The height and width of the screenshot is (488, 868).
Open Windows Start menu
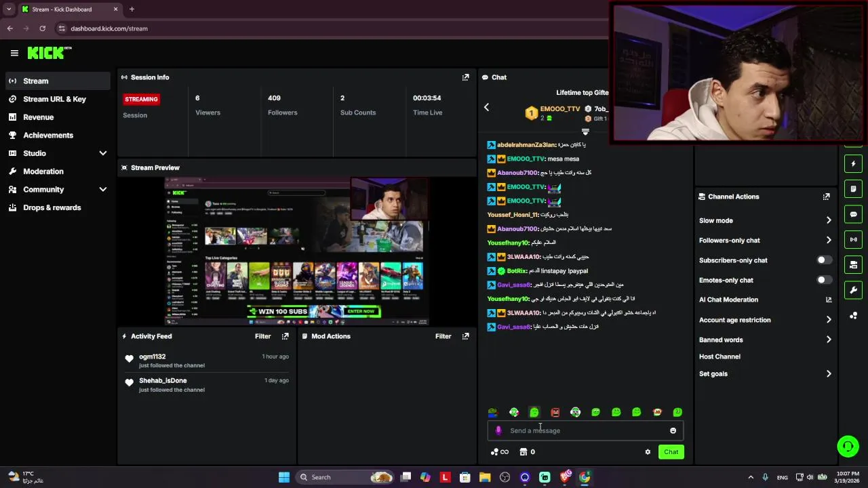(x=284, y=477)
